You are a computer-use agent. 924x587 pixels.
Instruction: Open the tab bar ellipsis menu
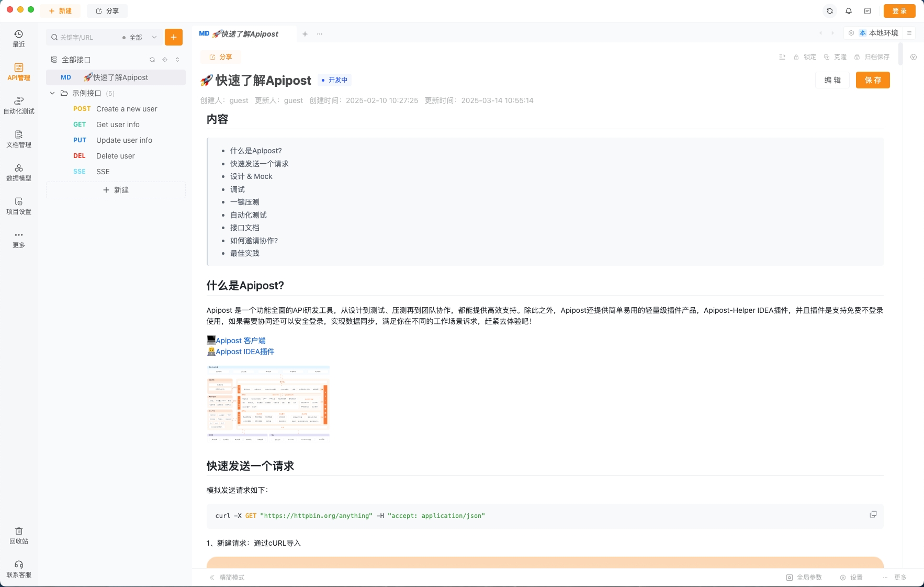(320, 34)
